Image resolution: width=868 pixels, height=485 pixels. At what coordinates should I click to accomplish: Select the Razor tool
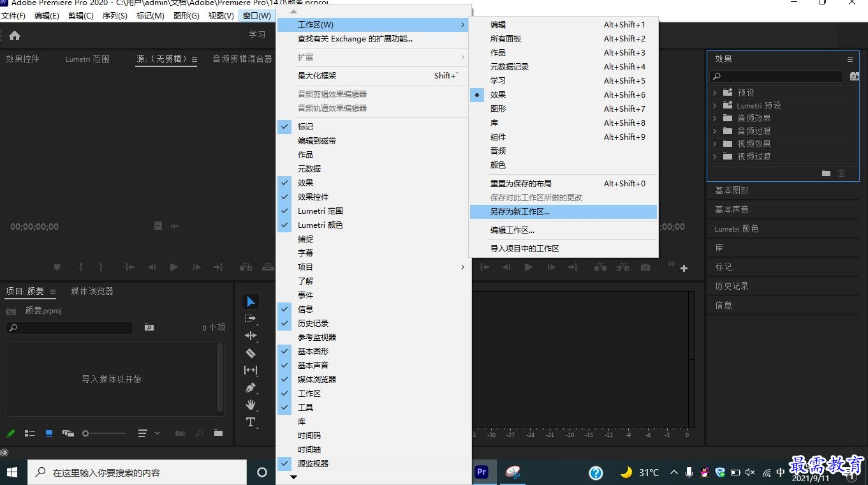pyautogui.click(x=251, y=353)
